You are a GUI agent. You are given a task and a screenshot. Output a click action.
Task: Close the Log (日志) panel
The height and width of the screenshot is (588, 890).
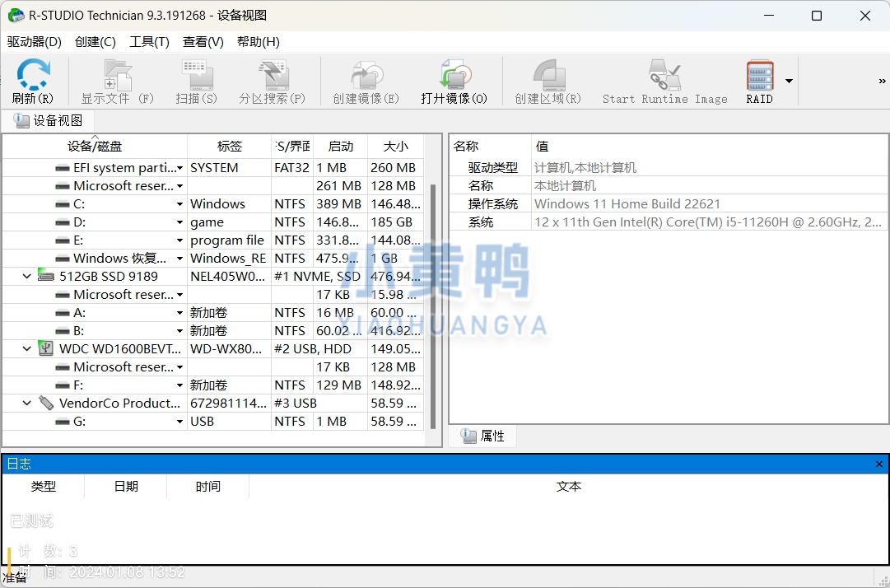click(x=879, y=464)
